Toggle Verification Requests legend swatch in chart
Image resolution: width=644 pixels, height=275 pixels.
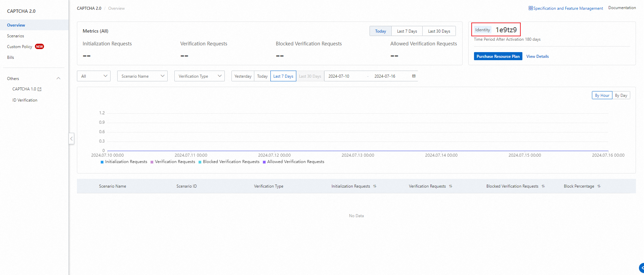(152, 162)
